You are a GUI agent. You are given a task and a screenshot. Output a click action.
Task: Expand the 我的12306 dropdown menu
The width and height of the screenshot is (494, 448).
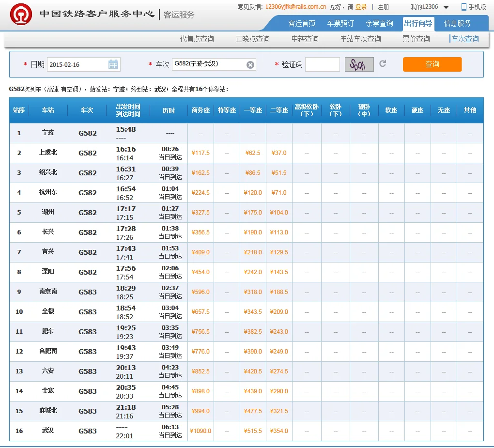click(446, 7)
